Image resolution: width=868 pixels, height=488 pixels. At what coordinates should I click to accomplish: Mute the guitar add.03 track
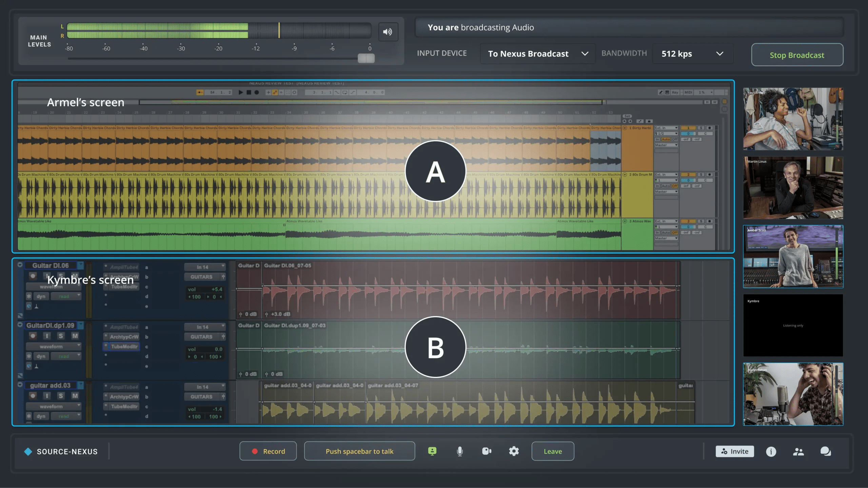[75, 396]
